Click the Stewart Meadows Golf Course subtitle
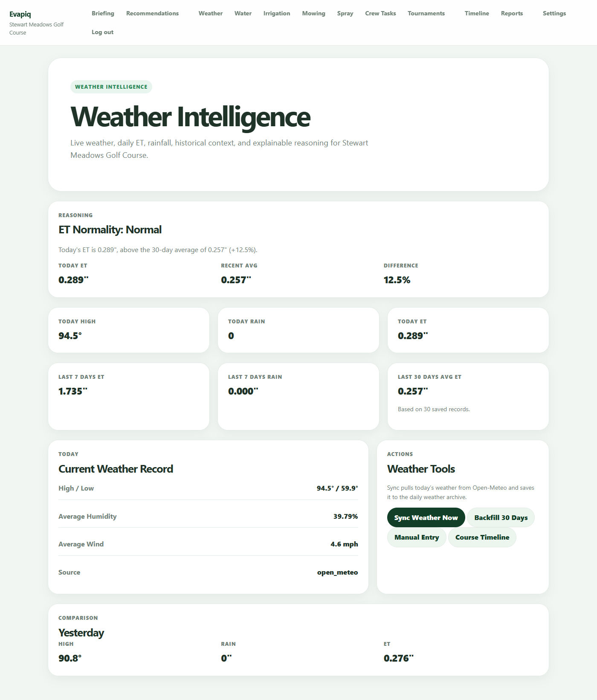This screenshot has width=597, height=700. pyautogui.click(x=36, y=29)
